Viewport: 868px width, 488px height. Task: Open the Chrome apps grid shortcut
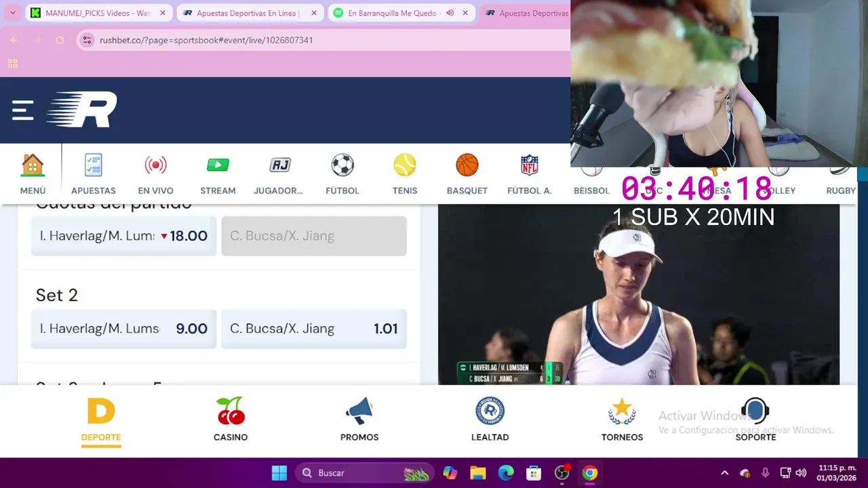click(x=12, y=64)
